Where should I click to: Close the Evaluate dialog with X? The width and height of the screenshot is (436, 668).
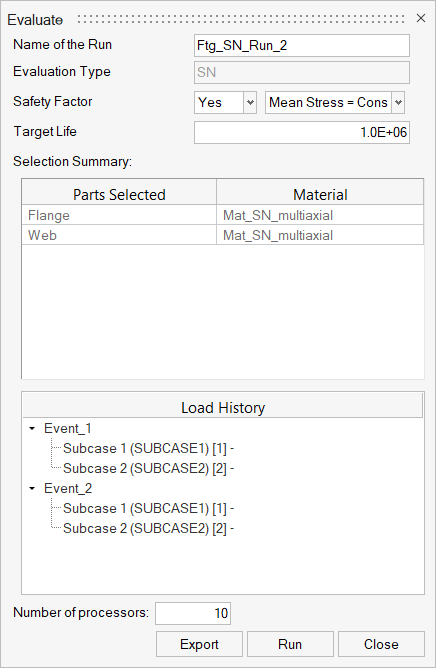coord(421,18)
